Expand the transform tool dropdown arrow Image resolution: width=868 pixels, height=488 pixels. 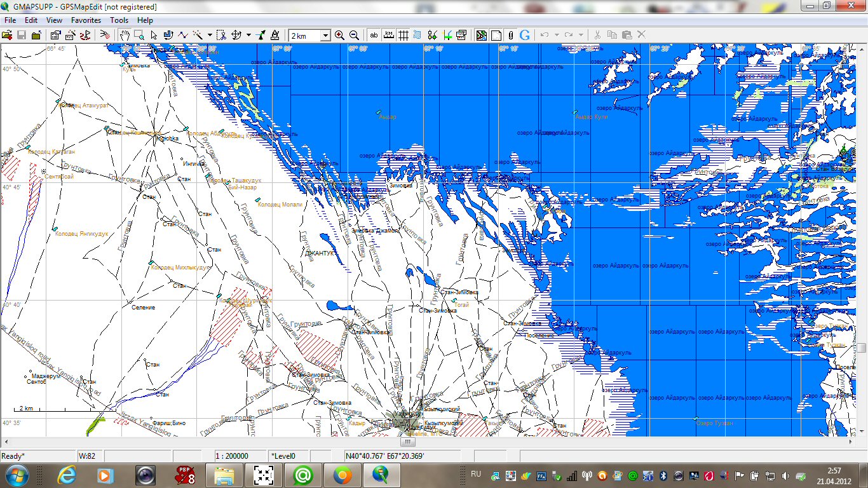(248, 36)
